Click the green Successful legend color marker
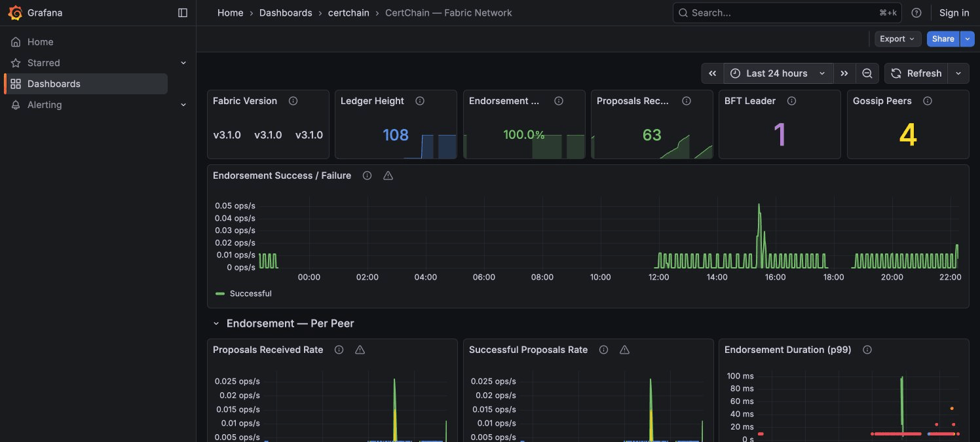The width and height of the screenshot is (980, 442). (219, 293)
